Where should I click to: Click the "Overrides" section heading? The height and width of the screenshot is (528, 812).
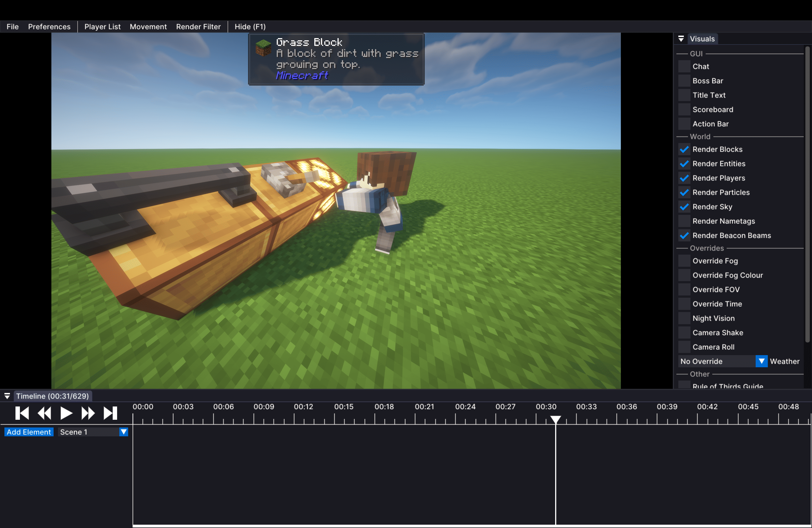706,248
